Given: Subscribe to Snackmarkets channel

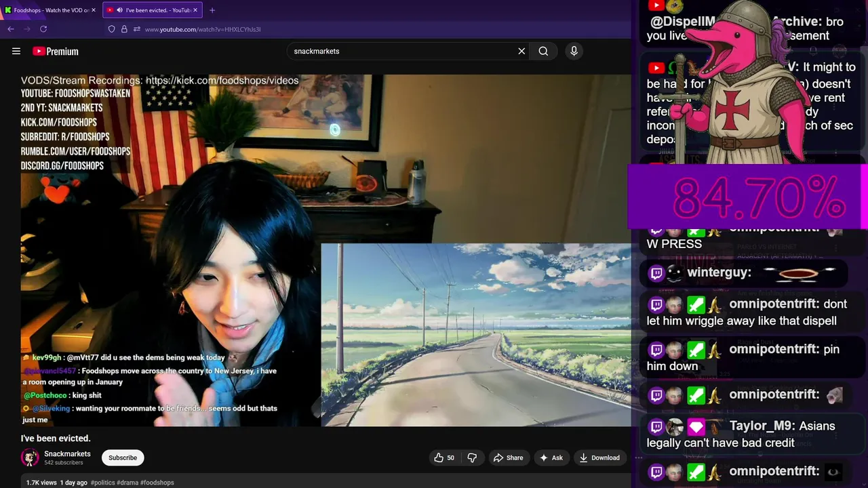Looking at the screenshot, I should click(x=123, y=457).
